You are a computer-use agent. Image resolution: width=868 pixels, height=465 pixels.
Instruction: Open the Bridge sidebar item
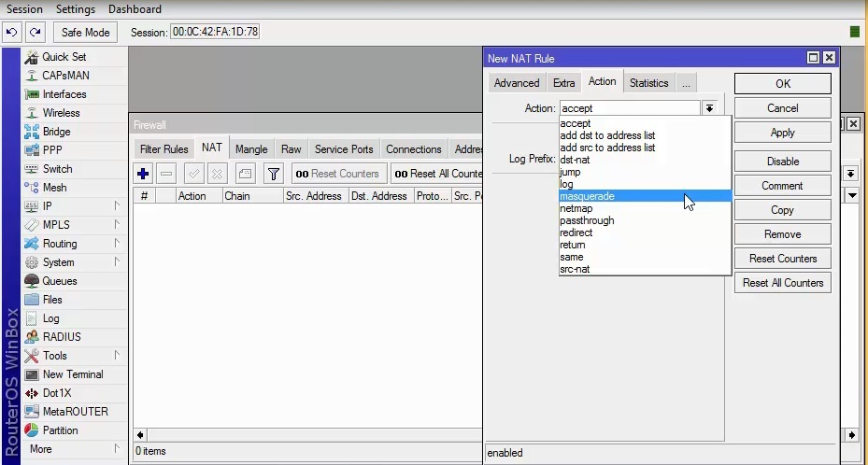point(56,132)
